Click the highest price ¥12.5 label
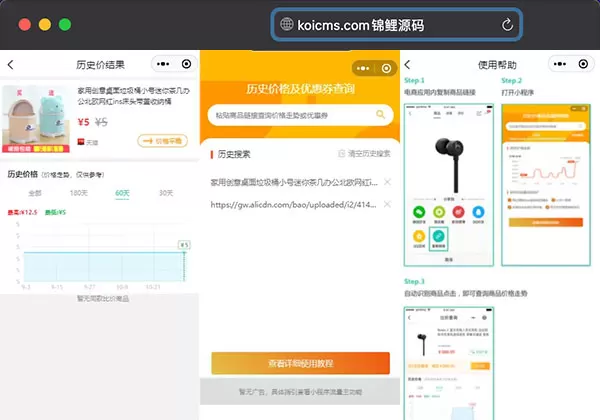This screenshot has height=420, width=600. (x=23, y=212)
